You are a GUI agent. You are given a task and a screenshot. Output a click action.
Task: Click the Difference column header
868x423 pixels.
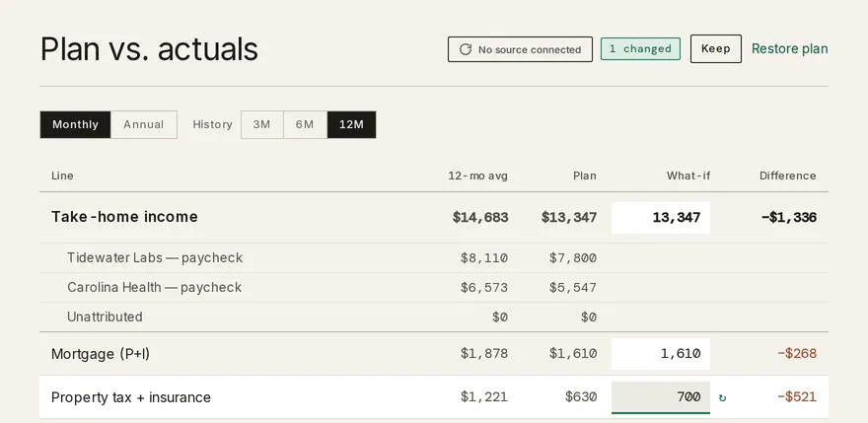787,176
